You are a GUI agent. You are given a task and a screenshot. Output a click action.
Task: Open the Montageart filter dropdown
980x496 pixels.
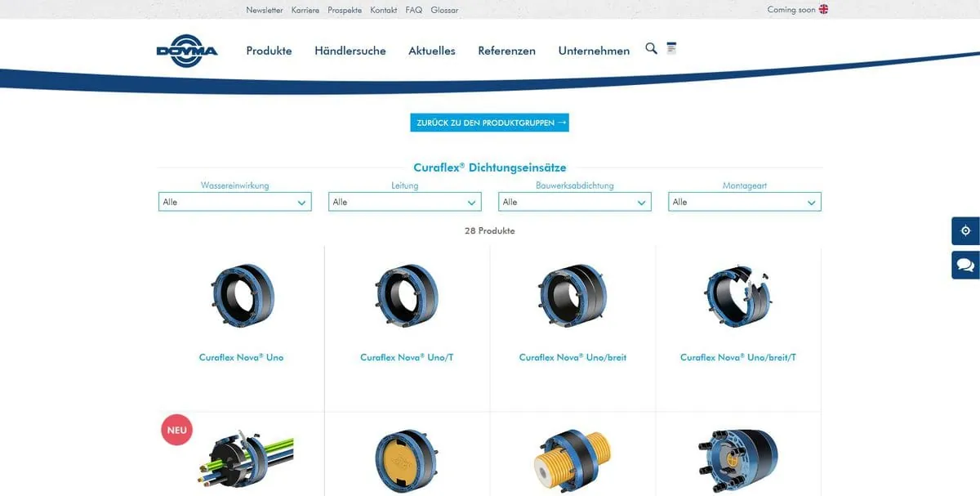pyautogui.click(x=744, y=202)
